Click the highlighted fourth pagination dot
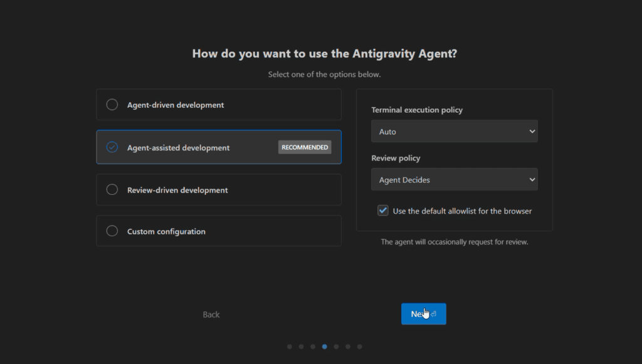642x364 pixels. click(324, 346)
